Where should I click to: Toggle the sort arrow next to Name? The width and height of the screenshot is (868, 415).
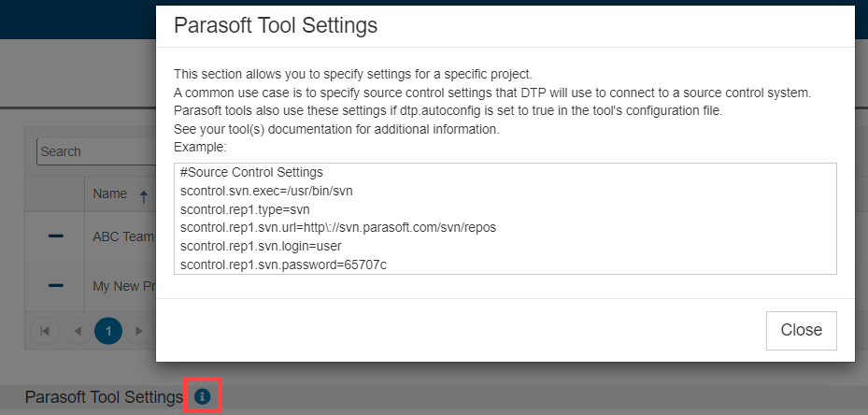click(x=143, y=195)
